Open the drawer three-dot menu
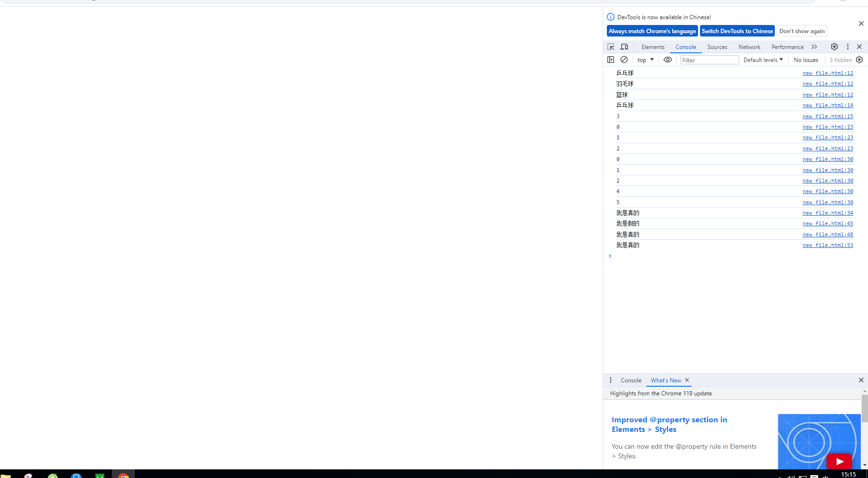The image size is (868, 478). coord(611,380)
